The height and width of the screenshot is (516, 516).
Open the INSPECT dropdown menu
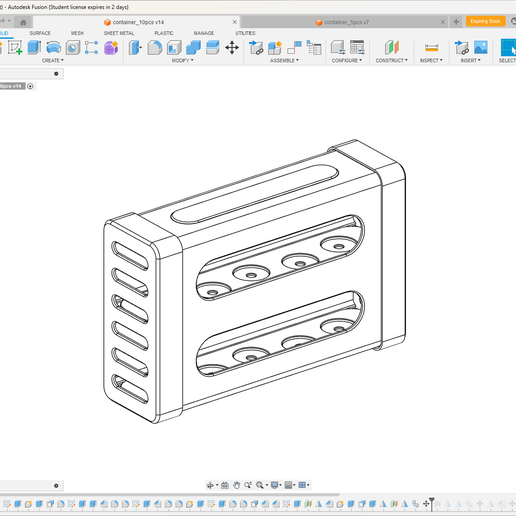(431, 60)
